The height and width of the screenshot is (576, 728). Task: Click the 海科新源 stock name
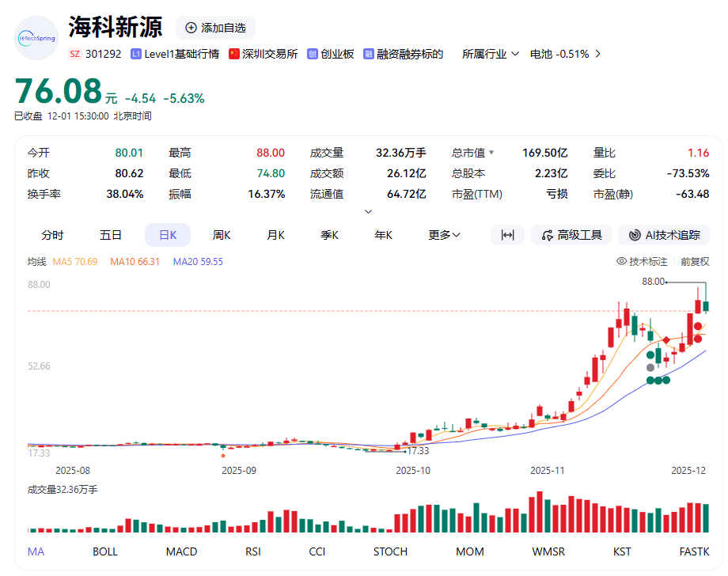coord(116,27)
